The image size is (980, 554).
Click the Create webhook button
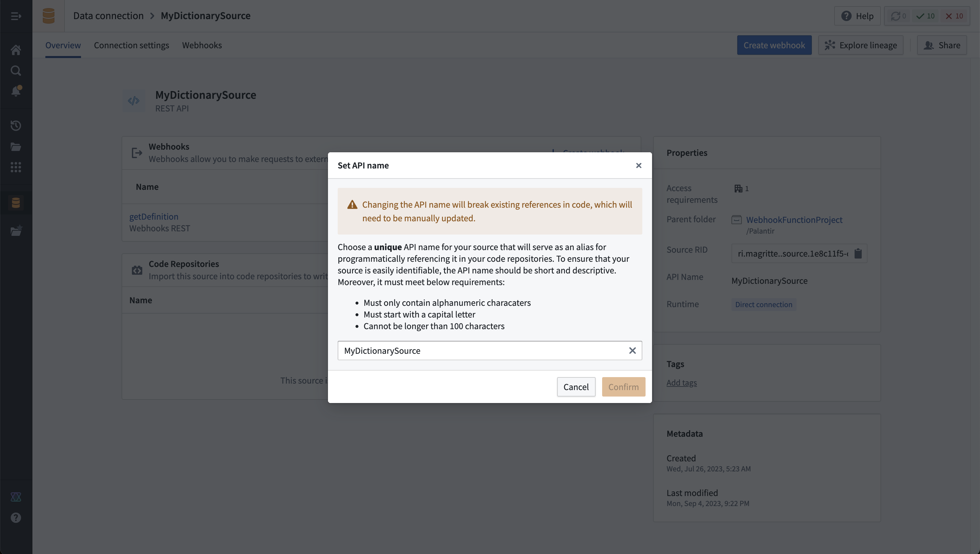point(774,45)
